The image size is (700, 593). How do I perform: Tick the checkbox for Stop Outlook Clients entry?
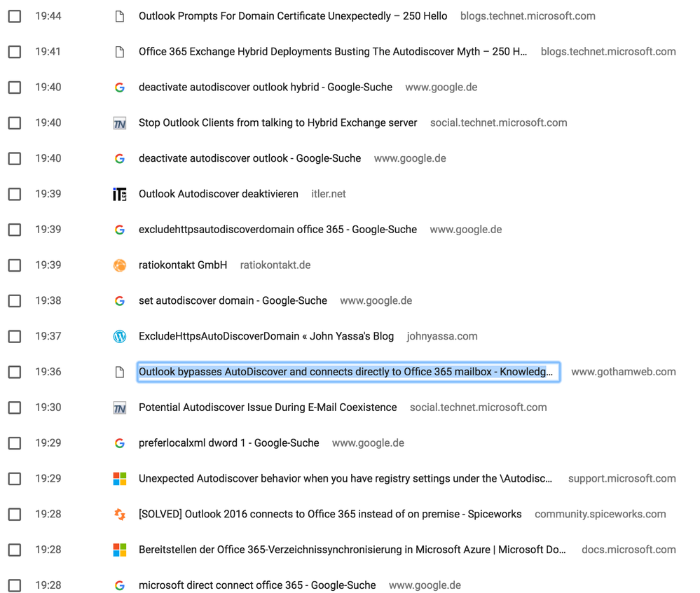15,123
